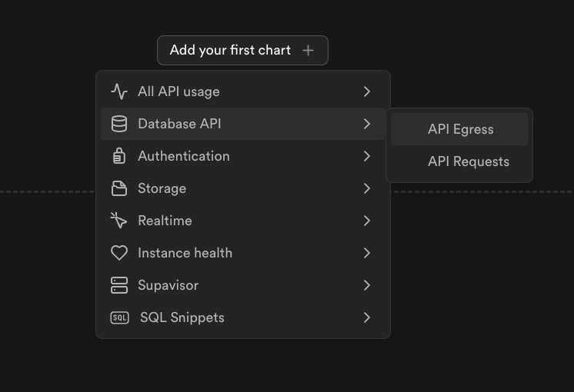Open the Supavisor menu entry
The image size is (574, 392).
(168, 285)
